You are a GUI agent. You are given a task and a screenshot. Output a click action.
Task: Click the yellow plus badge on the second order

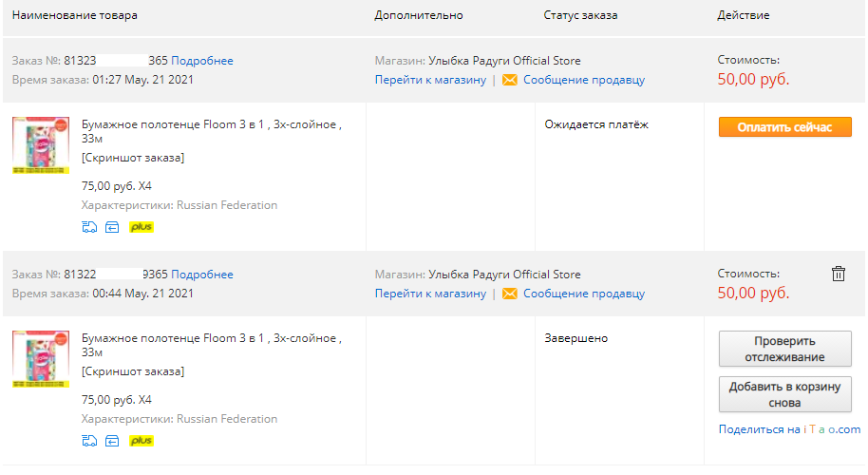[x=142, y=441]
